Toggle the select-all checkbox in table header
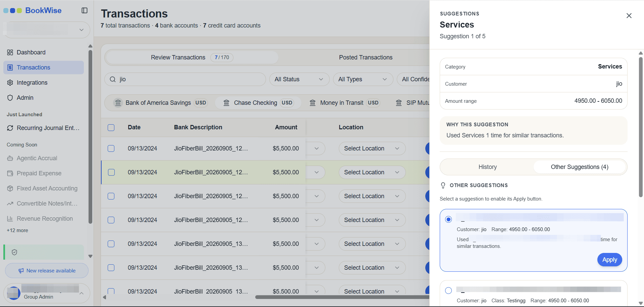This screenshot has height=307, width=644. [111, 128]
